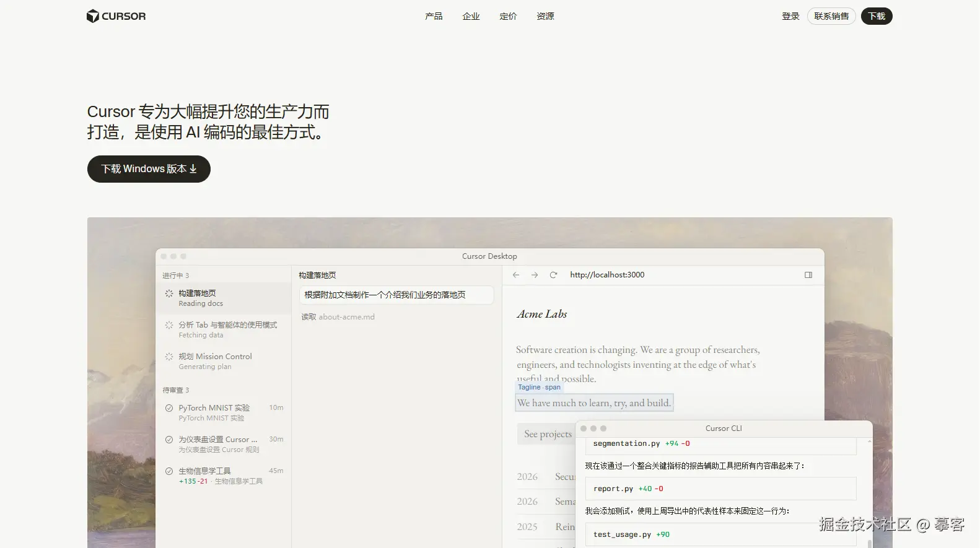Click the browser back arrow icon
Viewport: 980px width, 548px height.
(516, 275)
